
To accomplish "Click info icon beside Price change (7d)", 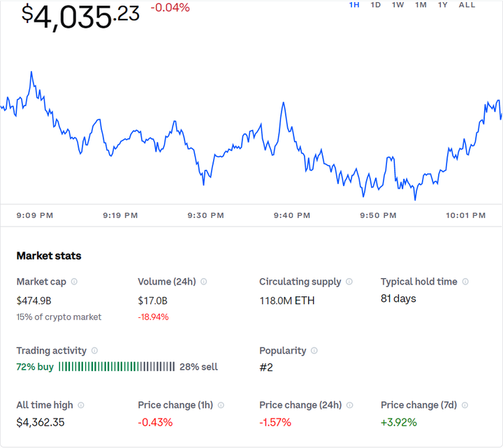I will tap(465, 405).
